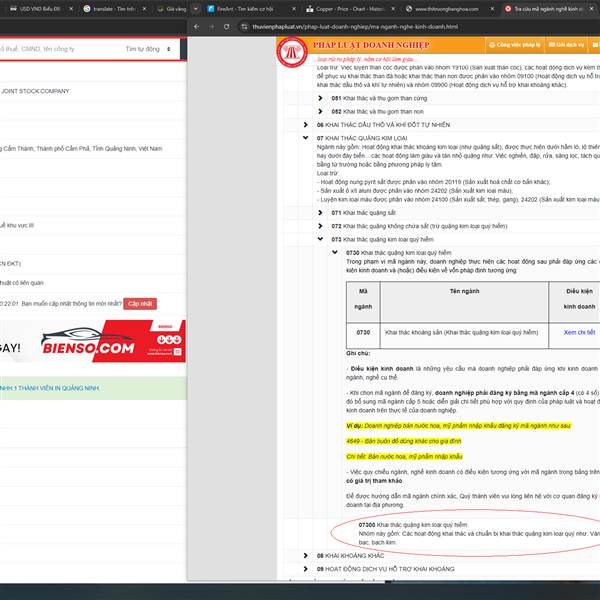Open the Tìm tự động dropdown
This screenshot has width=600, height=600.
click(x=148, y=49)
